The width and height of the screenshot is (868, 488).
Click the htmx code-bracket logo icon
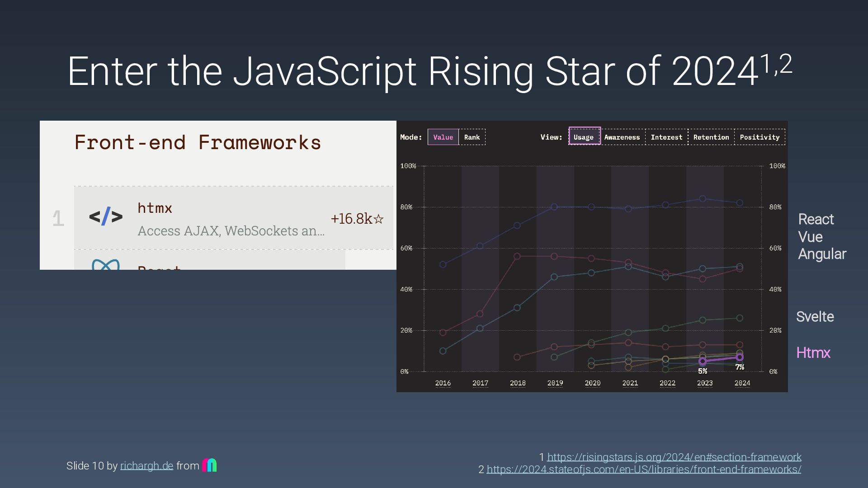click(106, 217)
